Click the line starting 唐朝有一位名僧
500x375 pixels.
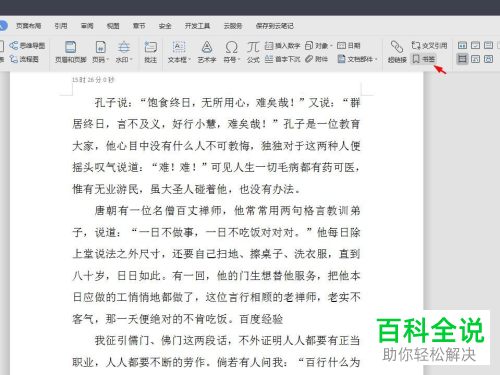click(227, 211)
